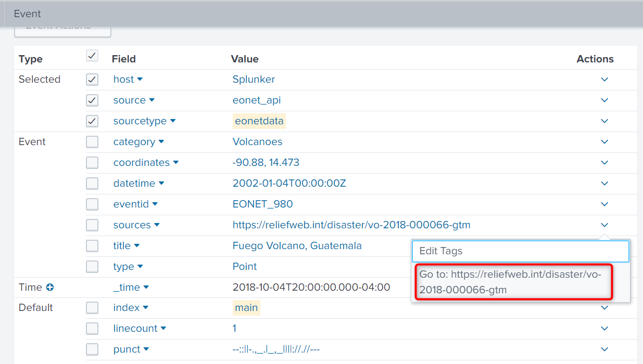The image size is (643, 364).
Task: Open the actions chevron for the punct row
Action: click(x=604, y=349)
